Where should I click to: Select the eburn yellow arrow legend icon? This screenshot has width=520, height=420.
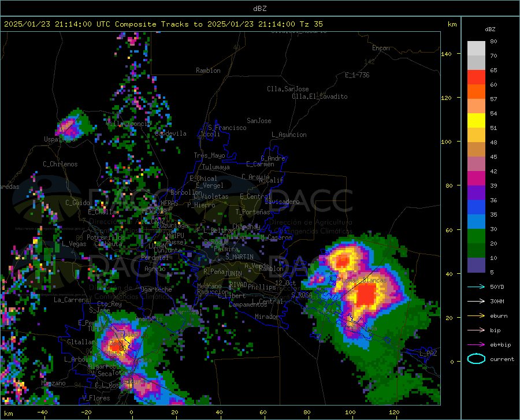(x=476, y=315)
